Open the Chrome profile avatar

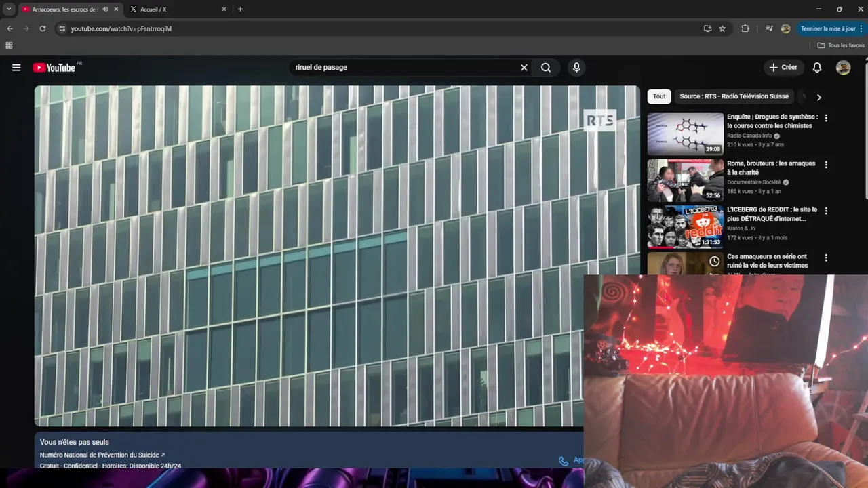pos(785,28)
